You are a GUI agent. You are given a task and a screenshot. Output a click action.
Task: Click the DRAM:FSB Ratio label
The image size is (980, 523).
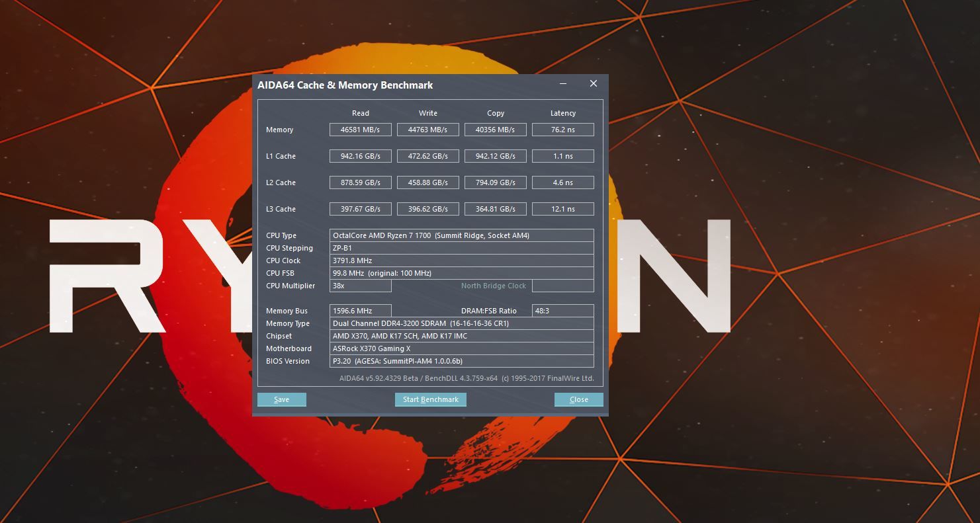[489, 311]
